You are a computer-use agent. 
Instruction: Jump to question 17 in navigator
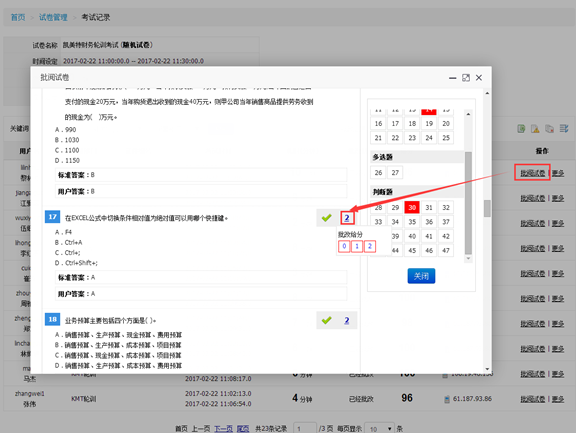pyautogui.click(x=395, y=123)
